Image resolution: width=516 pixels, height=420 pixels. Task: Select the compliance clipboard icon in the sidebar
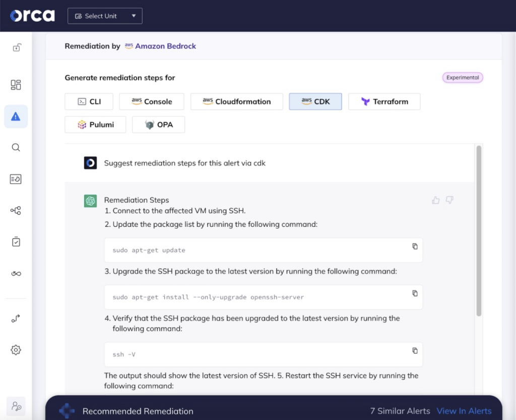click(x=16, y=242)
